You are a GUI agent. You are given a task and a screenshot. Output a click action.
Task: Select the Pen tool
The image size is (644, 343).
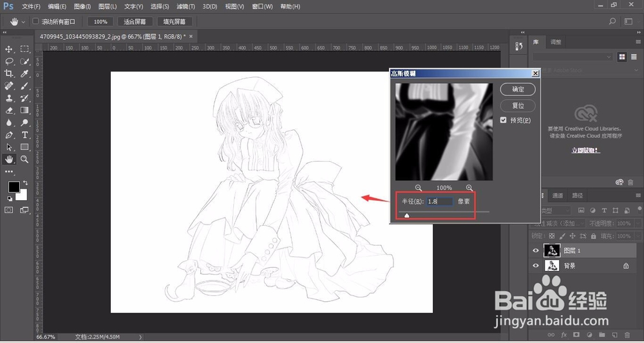(x=8, y=135)
